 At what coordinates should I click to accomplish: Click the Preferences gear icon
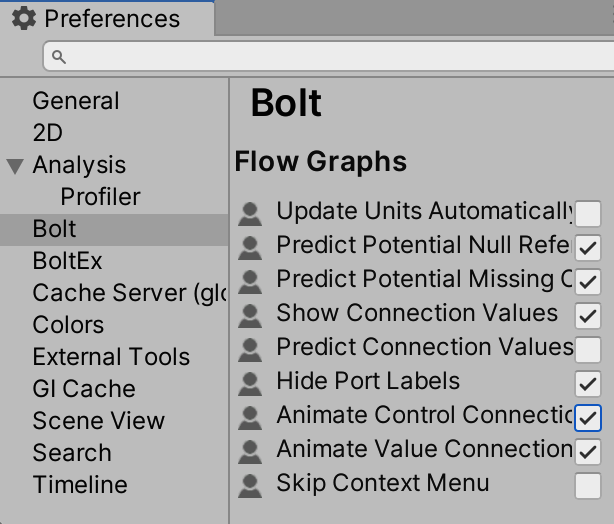pyautogui.click(x=23, y=18)
